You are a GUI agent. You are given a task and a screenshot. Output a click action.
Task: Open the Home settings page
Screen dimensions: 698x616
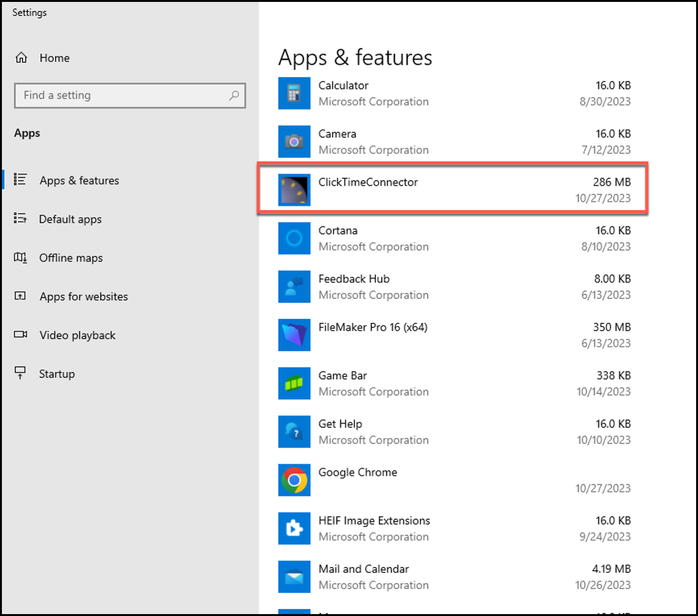54,58
